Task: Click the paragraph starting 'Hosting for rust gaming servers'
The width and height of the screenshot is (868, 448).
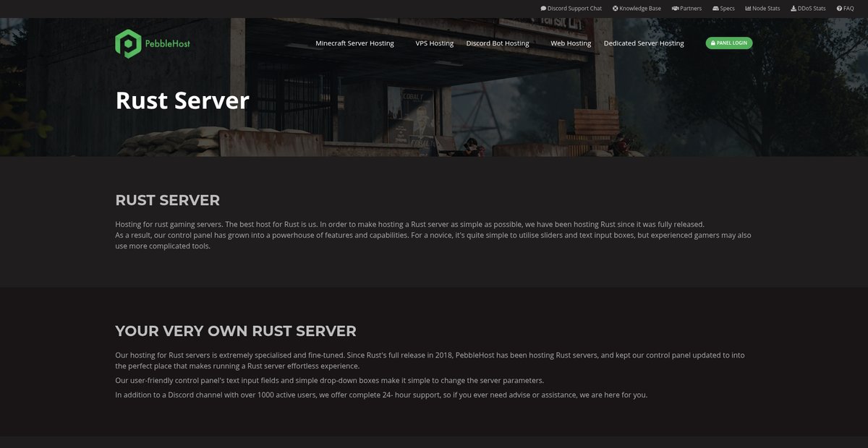Action: (433, 235)
